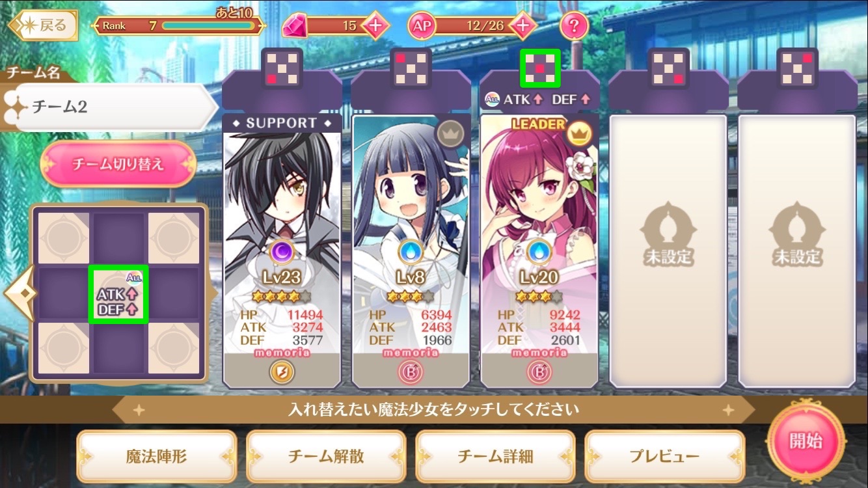Screen dimensions: 868x488
Task: Open help via the question mark icon
Action: tap(574, 26)
